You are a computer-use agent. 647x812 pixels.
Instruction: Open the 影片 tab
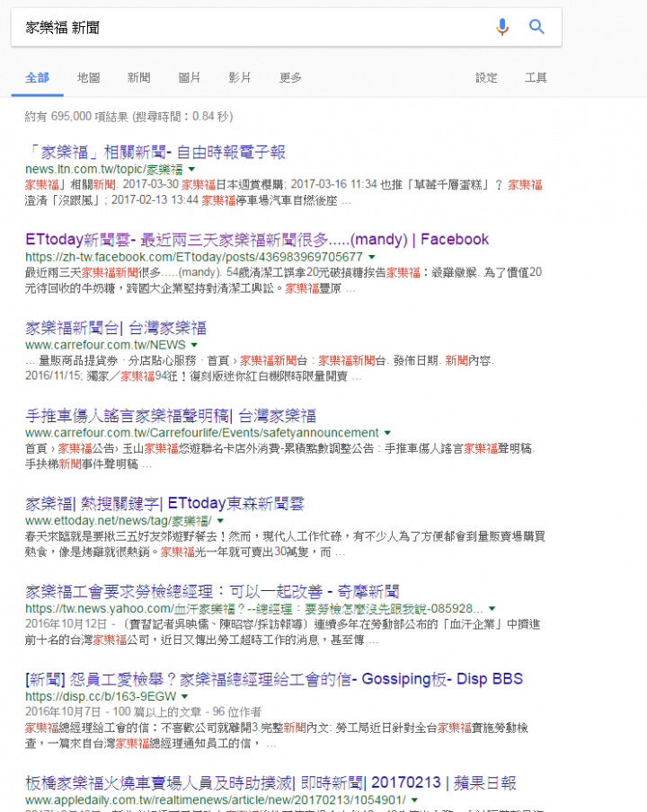coord(240,77)
